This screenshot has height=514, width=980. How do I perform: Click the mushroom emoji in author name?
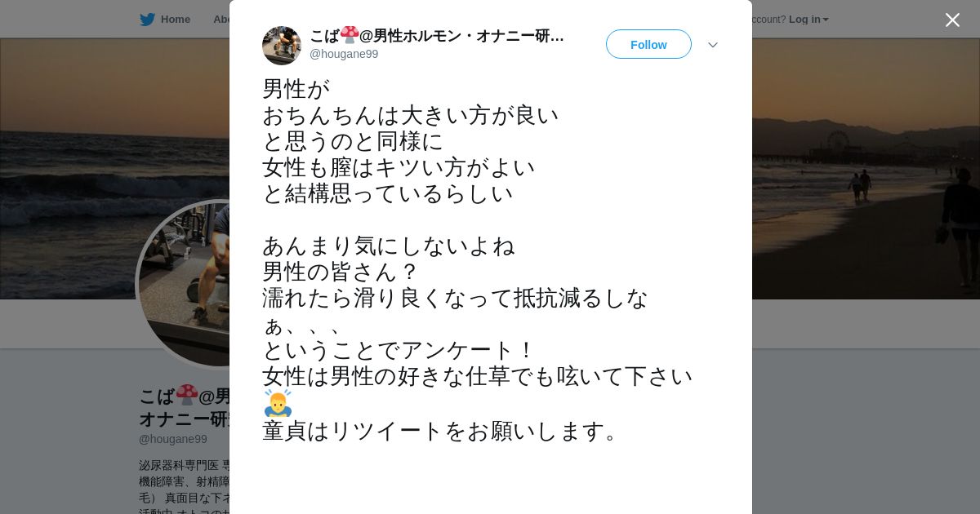(x=350, y=34)
